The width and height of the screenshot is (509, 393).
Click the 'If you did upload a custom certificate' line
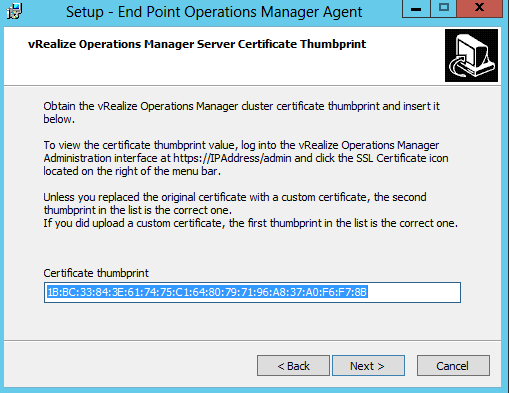pos(251,223)
